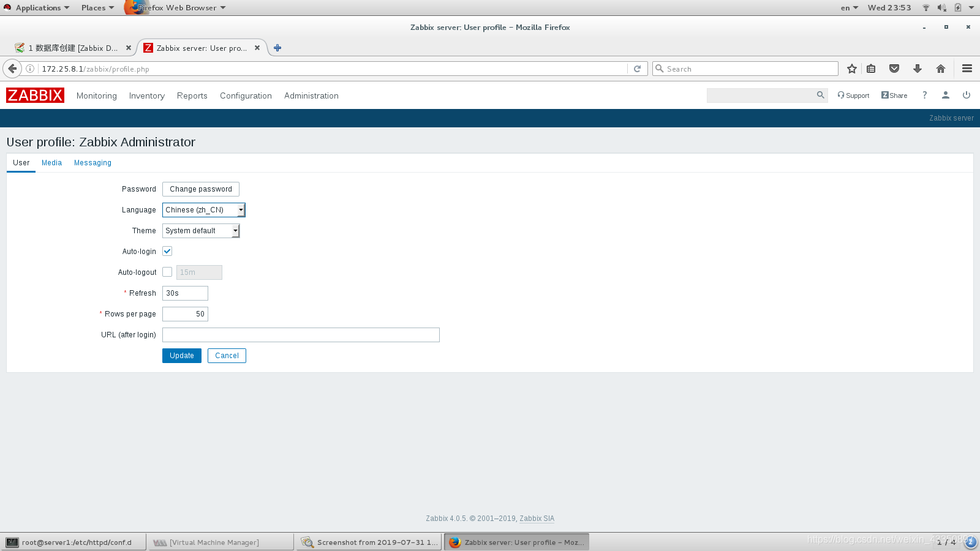Enable the Auto-logout checkbox

(x=167, y=272)
